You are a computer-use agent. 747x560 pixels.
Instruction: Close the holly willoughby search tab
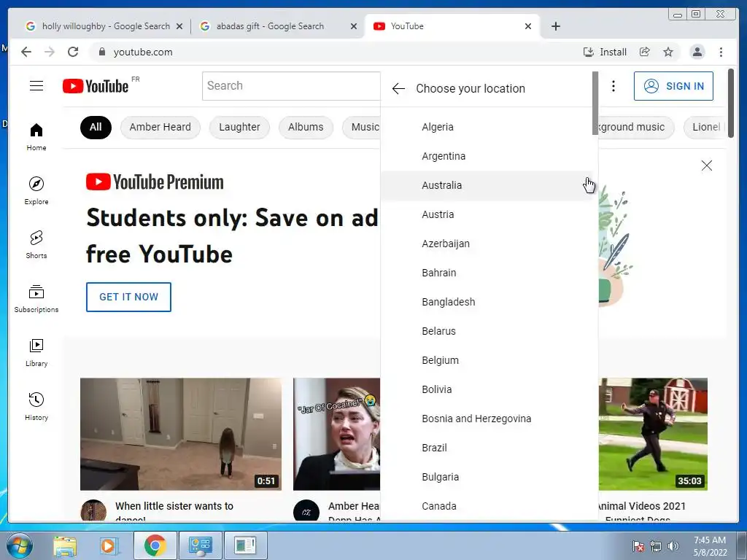click(179, 27)
